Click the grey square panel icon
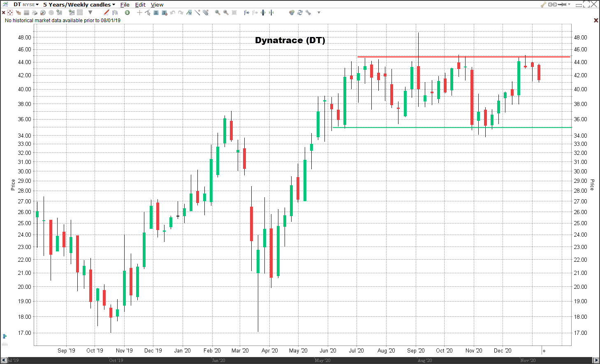The height and width of the screenshot is (364, 600). [x=80, y=13]
